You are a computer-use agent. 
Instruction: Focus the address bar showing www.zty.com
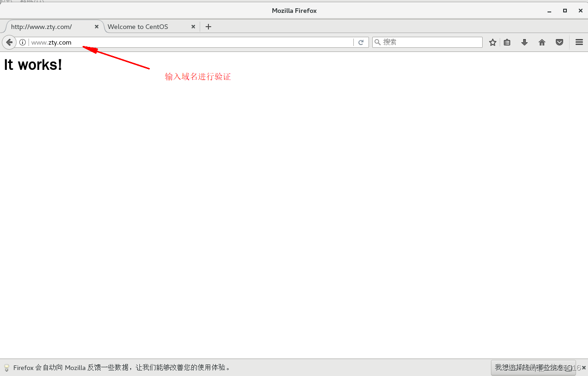click(x=191, y=42)
